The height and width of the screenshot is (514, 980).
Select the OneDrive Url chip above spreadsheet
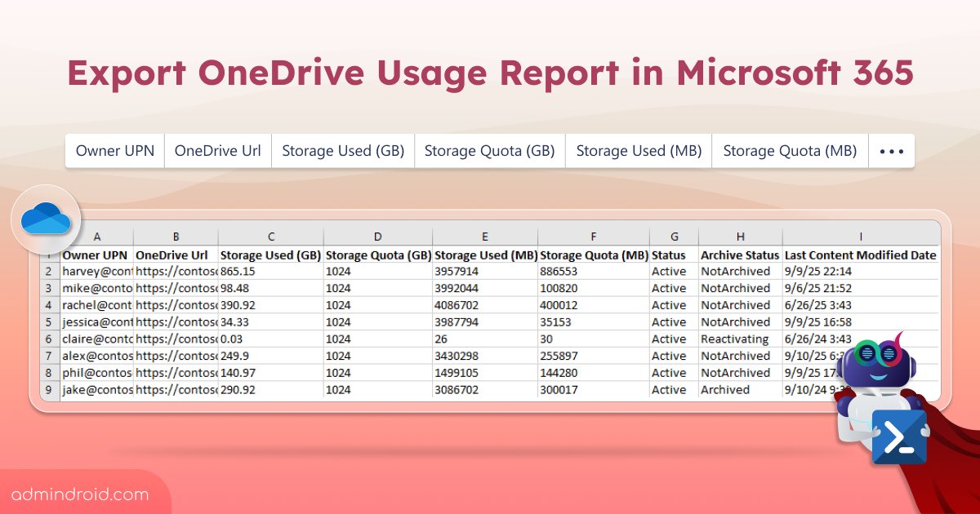(218, 151)
